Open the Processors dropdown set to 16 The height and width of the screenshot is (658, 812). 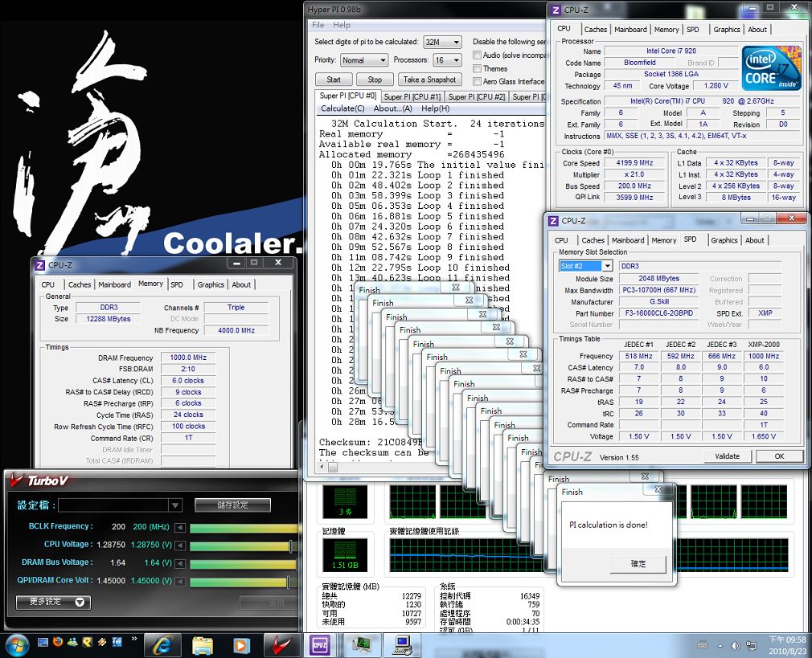coord(448,60)
